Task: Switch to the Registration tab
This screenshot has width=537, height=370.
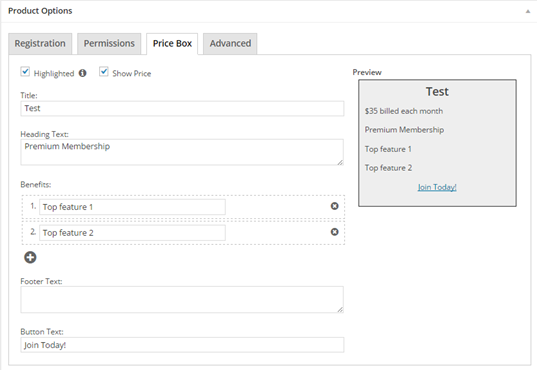Action: pos(40,44)
